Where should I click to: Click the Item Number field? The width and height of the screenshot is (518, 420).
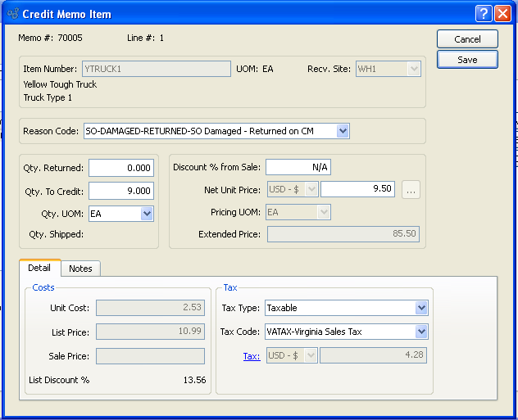click(155, 69)
